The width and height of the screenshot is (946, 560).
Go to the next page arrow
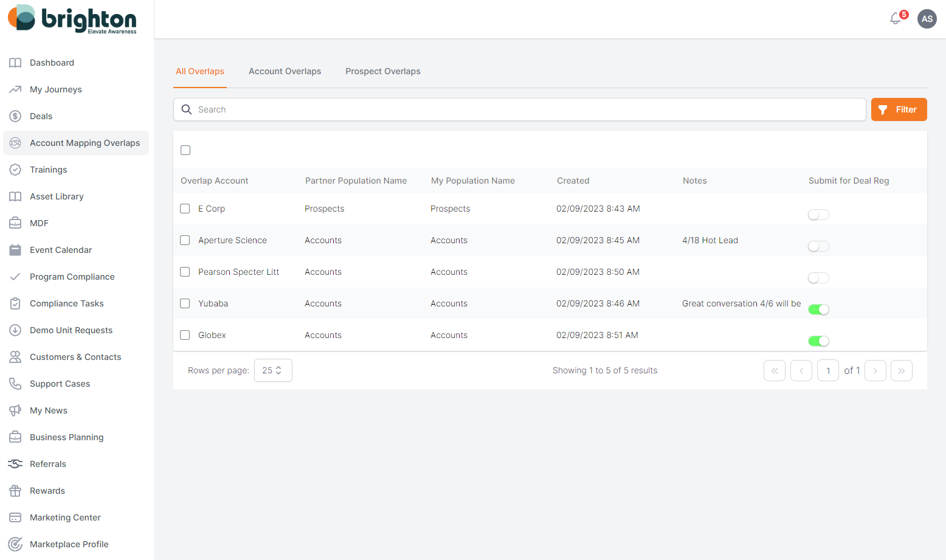875,370
